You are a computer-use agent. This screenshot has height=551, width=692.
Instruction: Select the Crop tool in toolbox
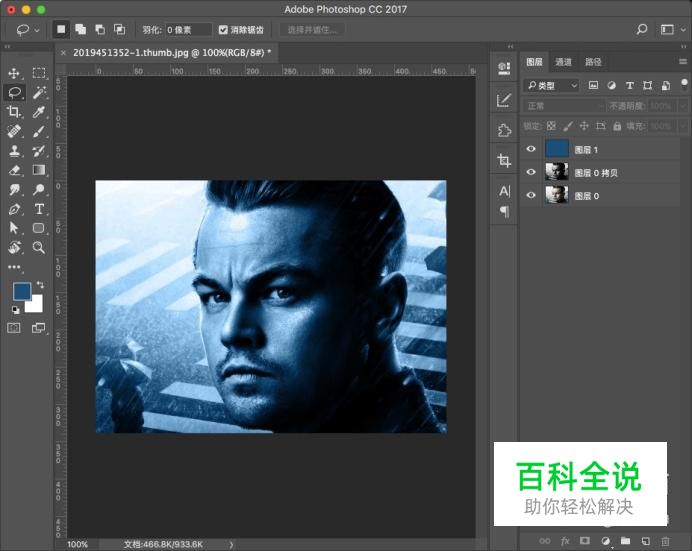pos(14,112)
